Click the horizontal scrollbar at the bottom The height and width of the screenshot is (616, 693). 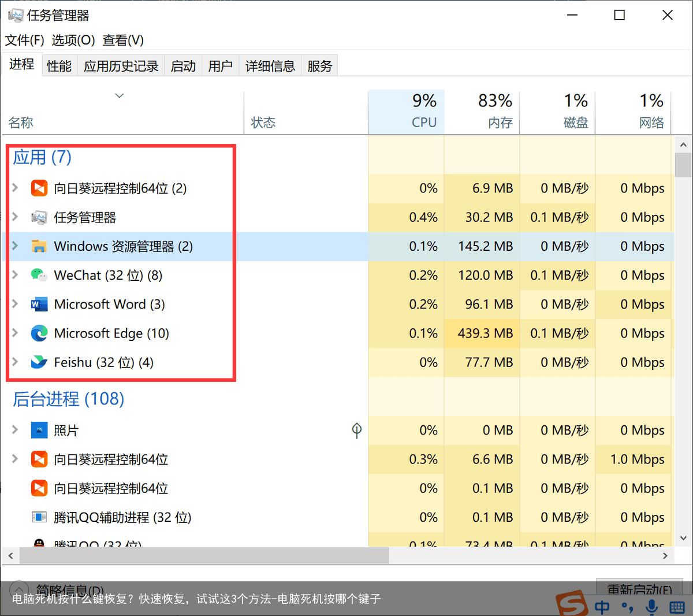tap(202, 555)
